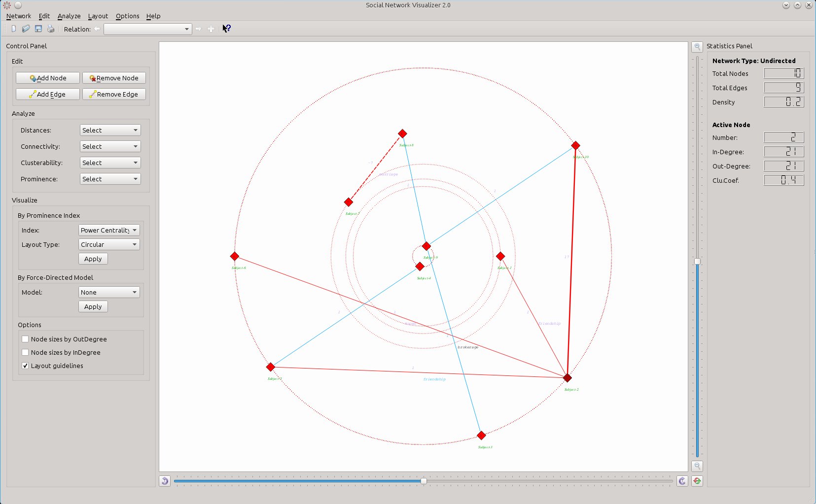Activate the What's This help cursor icon
This screenshot has height=504, width=816.
[226, 29]
